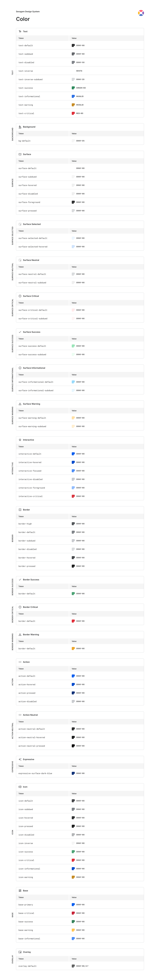Image resolution: width=160 pixels, height=980 pixels.
Task: Select the overlay-default gray swatch
Action: [73, 966]
